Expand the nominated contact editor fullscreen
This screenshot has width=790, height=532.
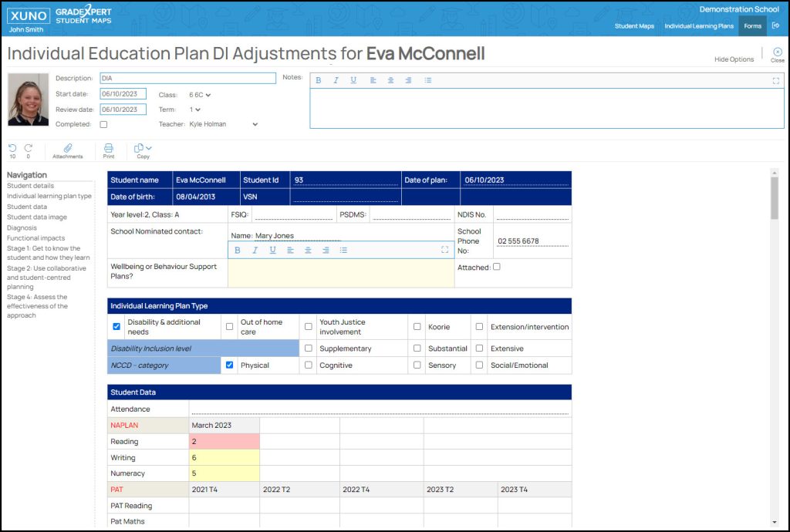tap(444, 250)
